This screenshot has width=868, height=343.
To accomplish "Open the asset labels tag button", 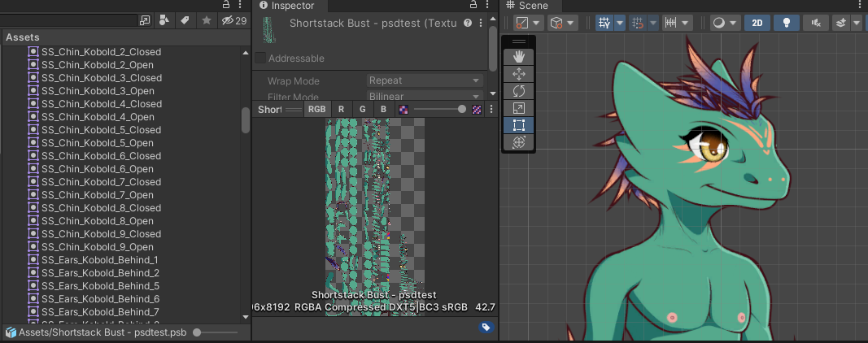I will pyautogui.click(x=486, y=327).
